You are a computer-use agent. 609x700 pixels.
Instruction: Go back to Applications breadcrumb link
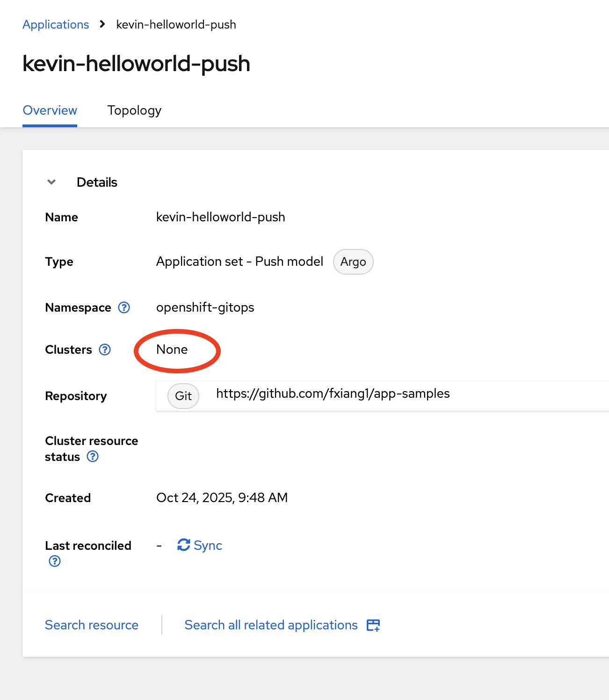coord(56,24)
